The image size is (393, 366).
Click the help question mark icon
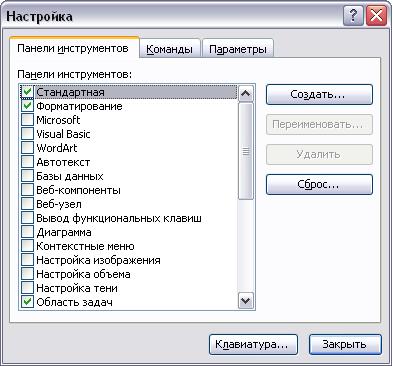pyautogui.click(x=353, y=16)
